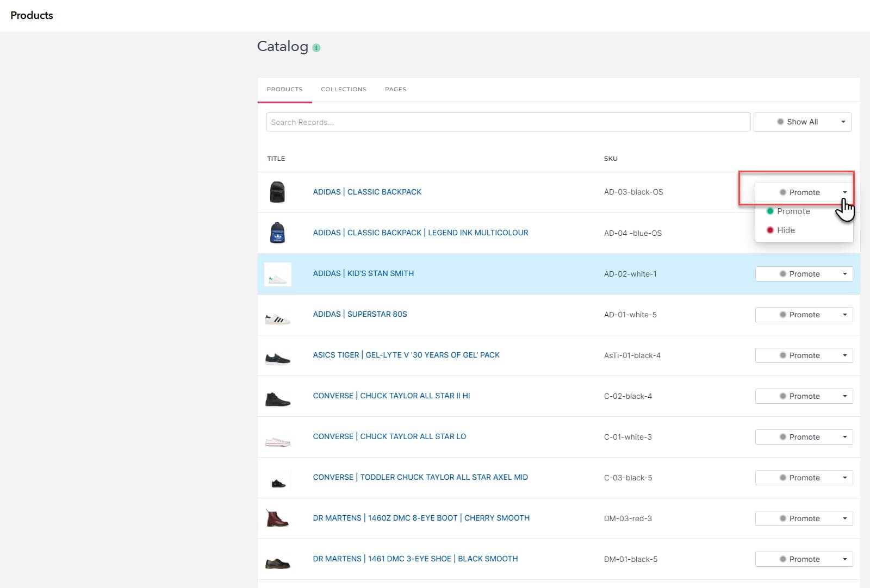The width and height of the screenshot is (870, 588).
Task: Click the green status dot in Show All
Action: point(781,122)
